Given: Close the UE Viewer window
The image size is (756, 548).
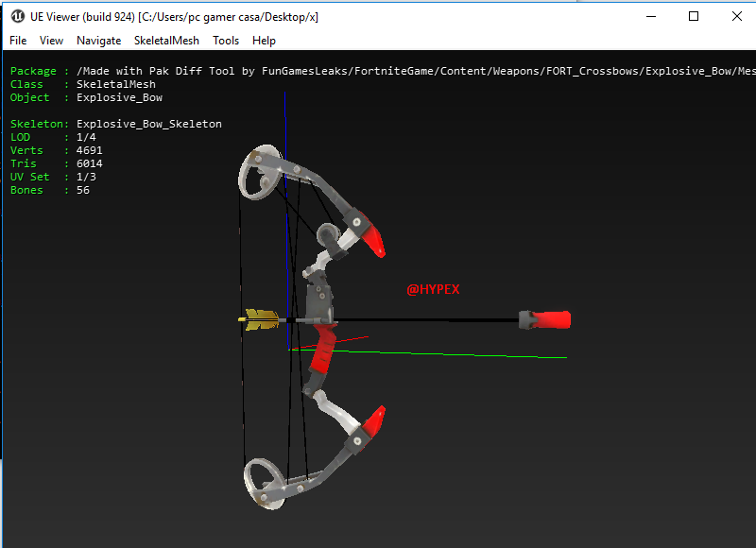Looking at the screenshot, I should click(736, 16).
